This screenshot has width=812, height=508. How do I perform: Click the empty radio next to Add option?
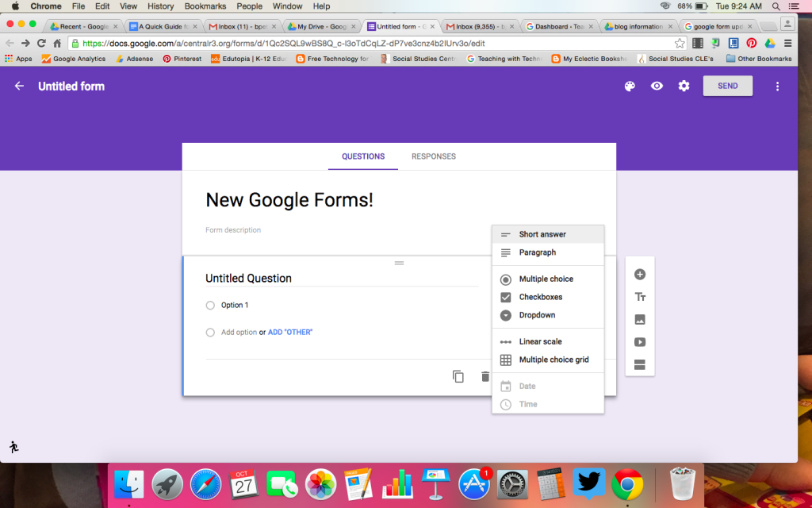click(x=210, y=332)
